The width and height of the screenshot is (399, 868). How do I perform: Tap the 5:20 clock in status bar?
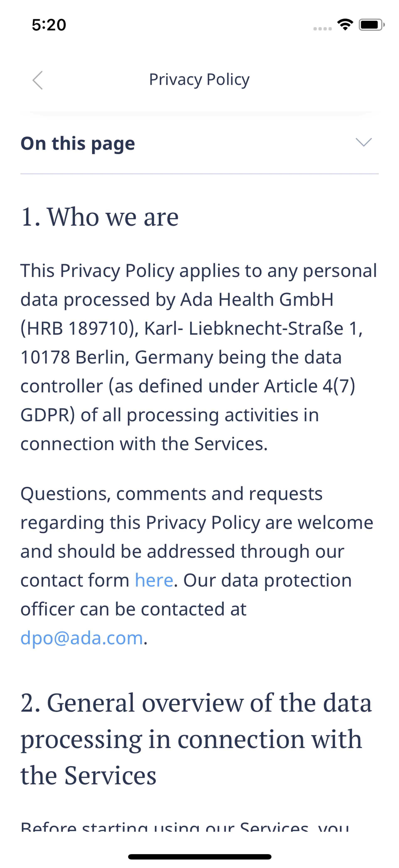(x=49, y=25)
